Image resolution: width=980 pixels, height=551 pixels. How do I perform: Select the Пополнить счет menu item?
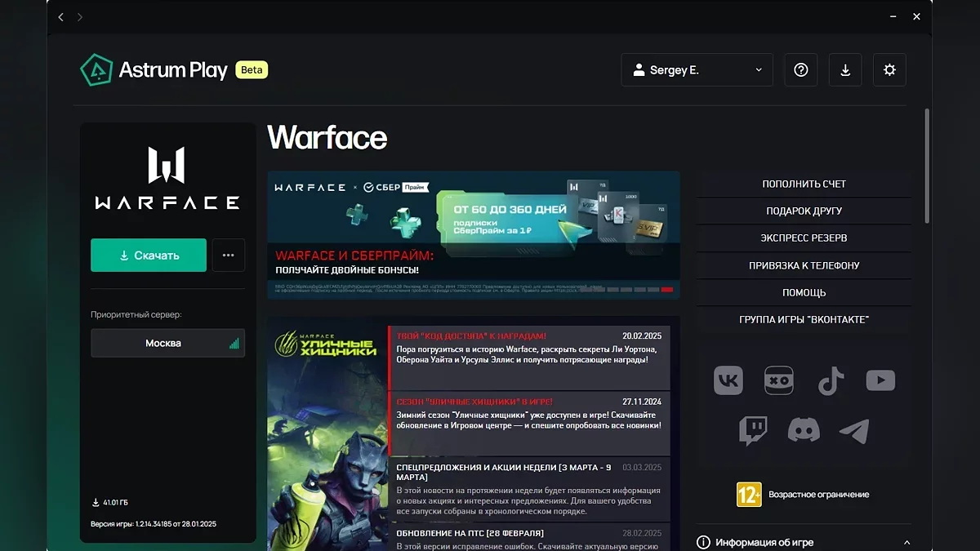click(x=804, y=184)
